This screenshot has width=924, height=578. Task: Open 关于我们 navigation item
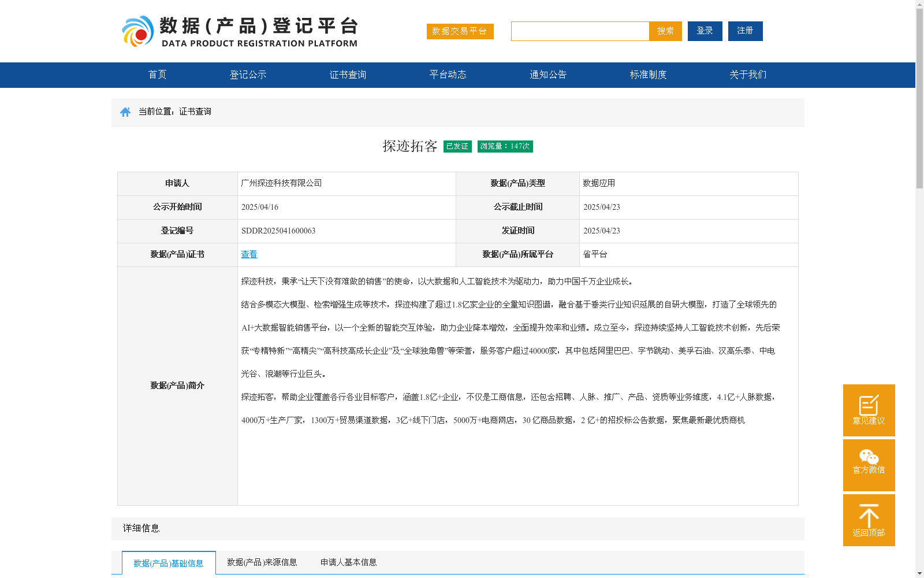(748, 75)
